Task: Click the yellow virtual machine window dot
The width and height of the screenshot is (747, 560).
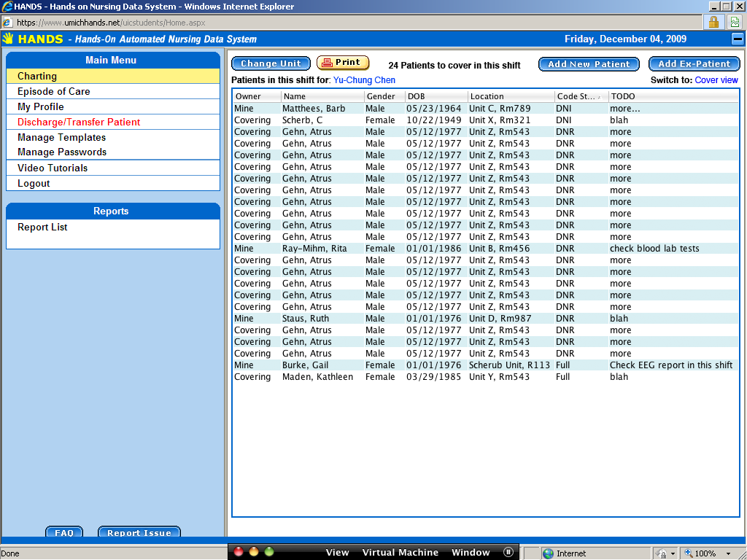Action: tap(254, 552)
